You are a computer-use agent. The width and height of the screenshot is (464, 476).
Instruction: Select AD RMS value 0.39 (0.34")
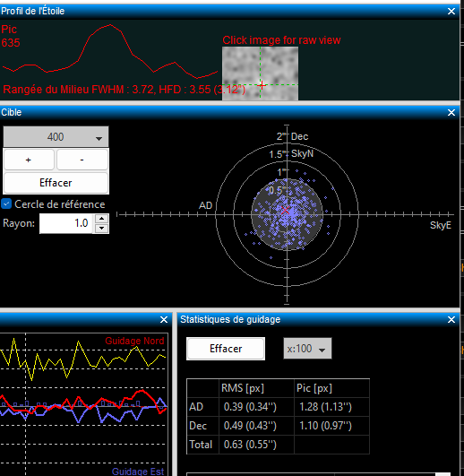tap(250, 407)
